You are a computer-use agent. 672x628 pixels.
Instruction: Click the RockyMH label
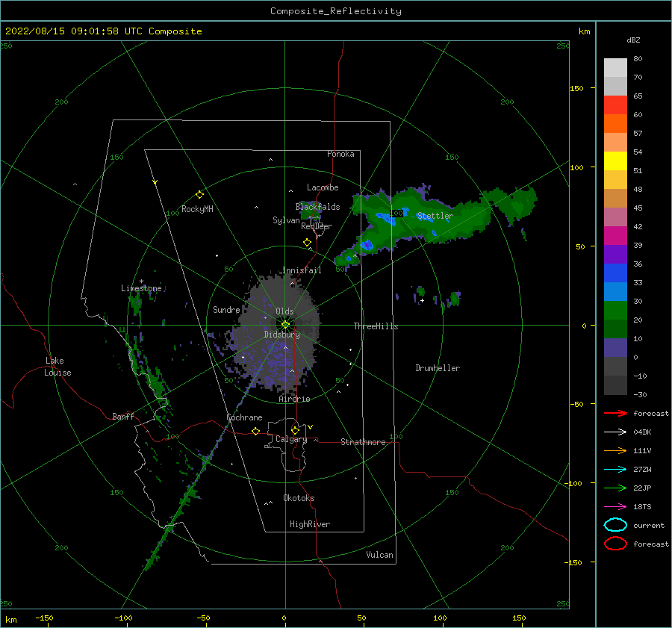197,209
